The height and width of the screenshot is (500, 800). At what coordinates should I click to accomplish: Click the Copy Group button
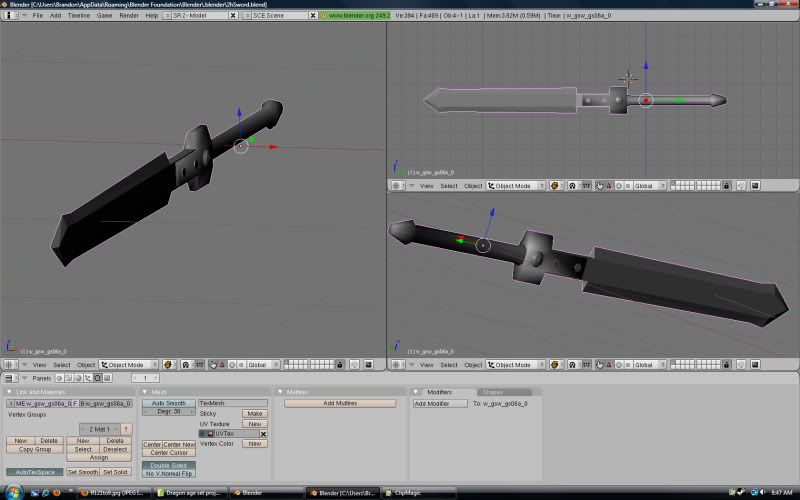pyautogui.click(x=35, y=449)
